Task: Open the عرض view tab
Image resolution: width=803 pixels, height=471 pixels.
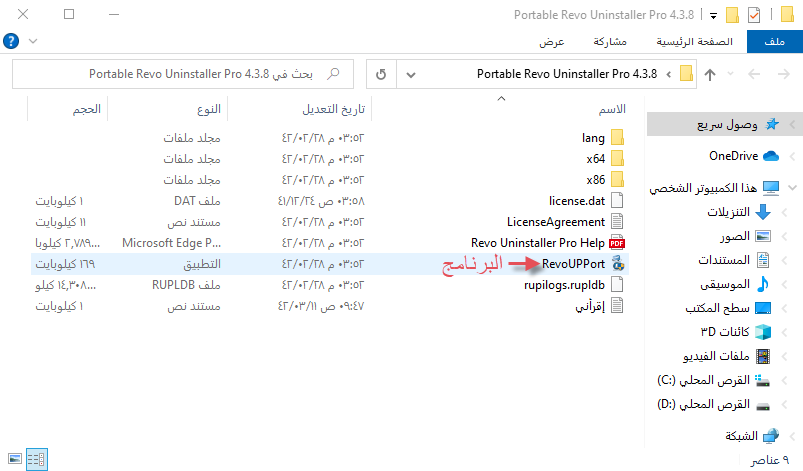Action: click(x=552, y=41)
